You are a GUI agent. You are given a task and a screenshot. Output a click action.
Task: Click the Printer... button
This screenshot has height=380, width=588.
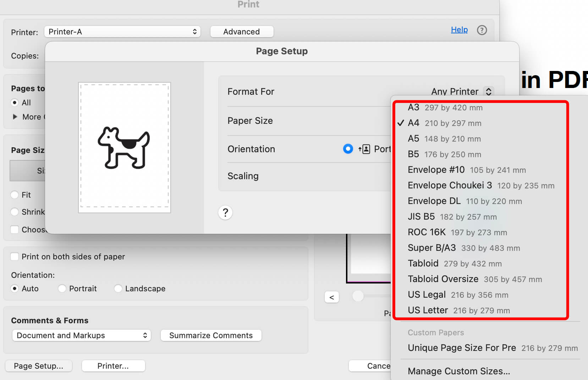pos(113,366)
